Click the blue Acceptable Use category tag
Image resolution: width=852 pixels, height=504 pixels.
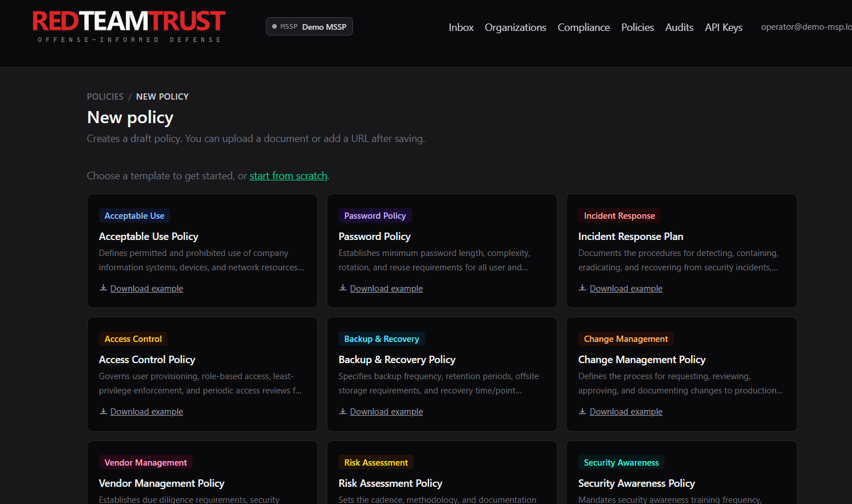pos(134,216)
